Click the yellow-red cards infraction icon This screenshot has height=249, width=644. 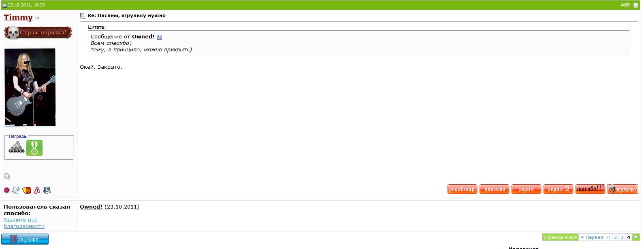click(x=27, y=190)
